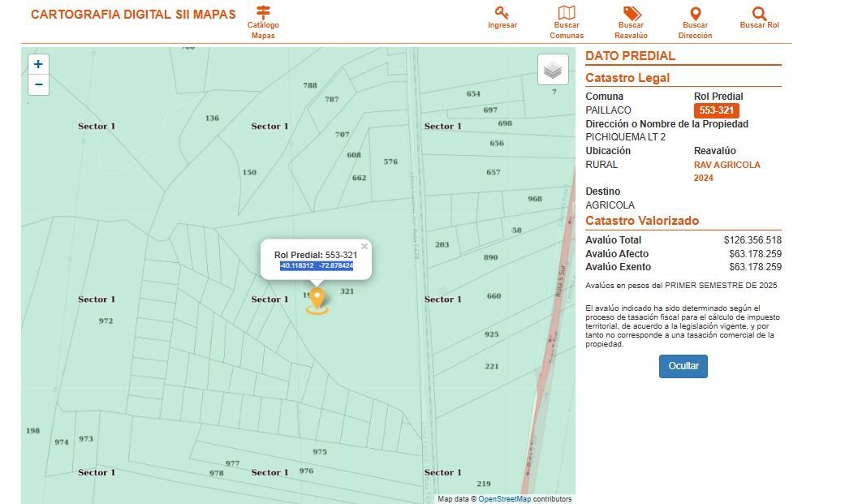Viewport: 858px width, 504px height.
Task: Zoom in the map with plus button
Action: click(x=38, y=64)
